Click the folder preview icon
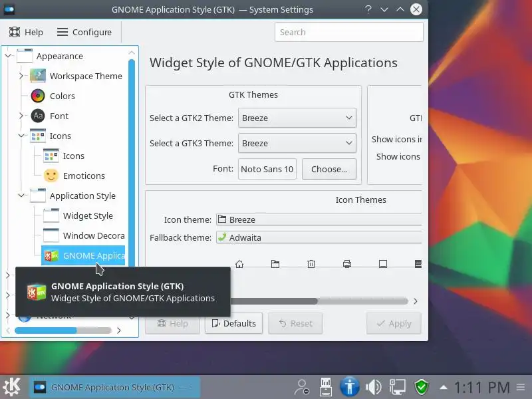532x399 pixels. [275, 264]
